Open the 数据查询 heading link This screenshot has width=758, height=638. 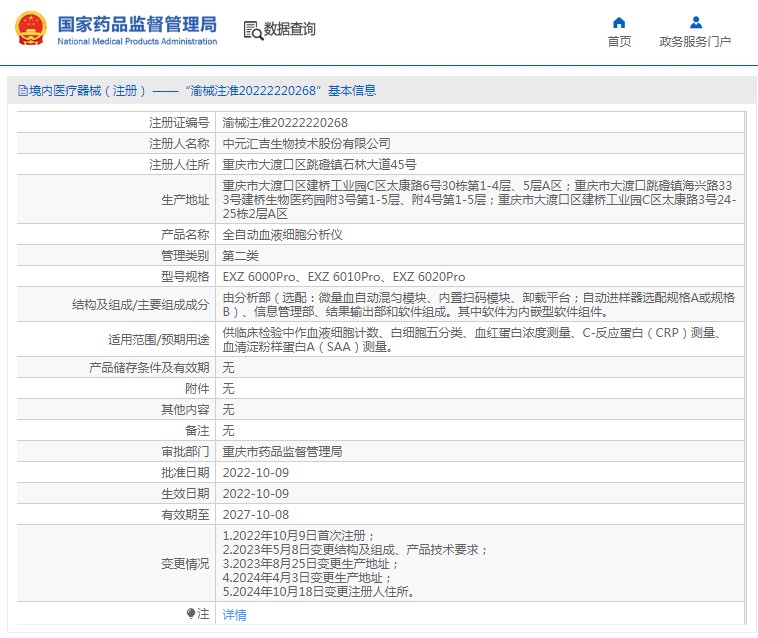pyautogui.click(x=289, y=29)
